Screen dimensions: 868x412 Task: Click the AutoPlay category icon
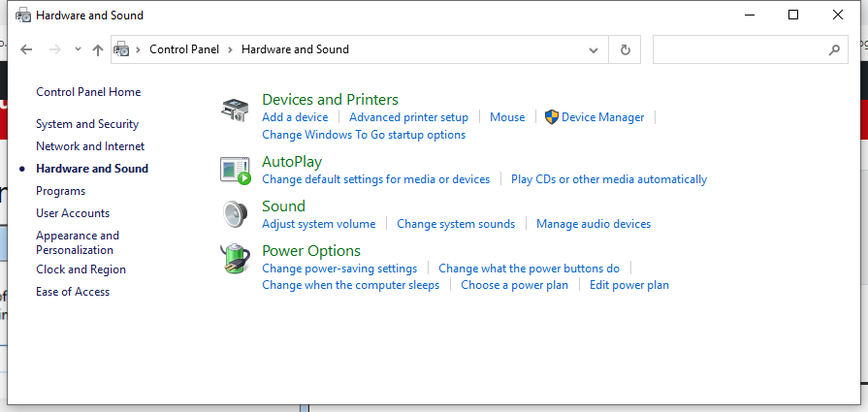pos(236,171)
